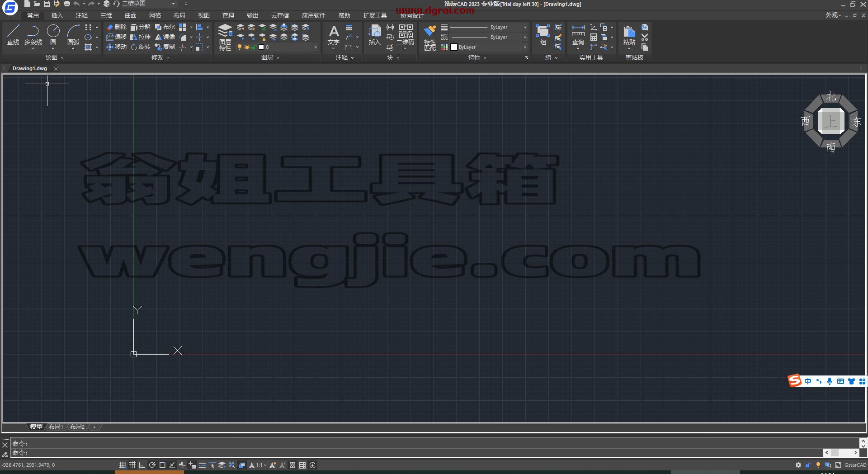
Task: Select the 偏移 (Offset) tool
Action: coord(117,37)
